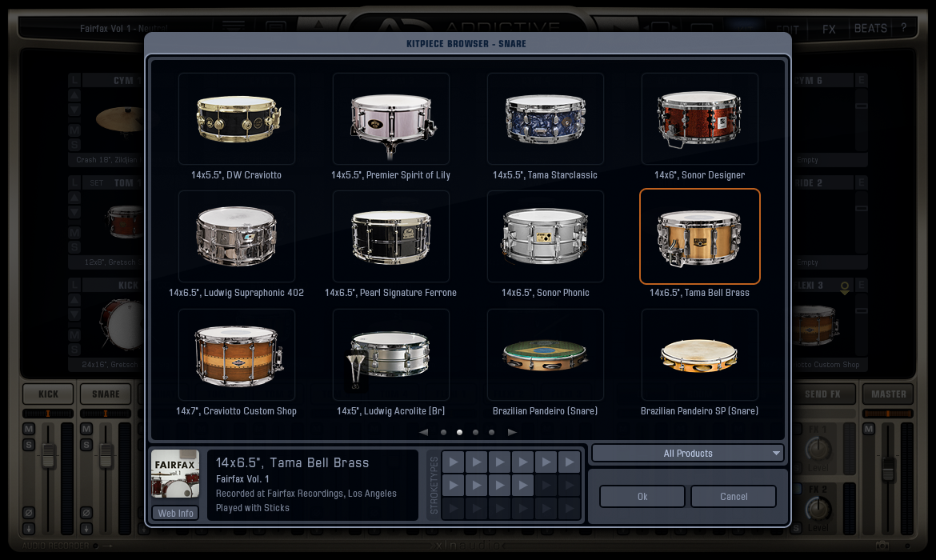Play the second stroketype in the top row

point(476,462)
